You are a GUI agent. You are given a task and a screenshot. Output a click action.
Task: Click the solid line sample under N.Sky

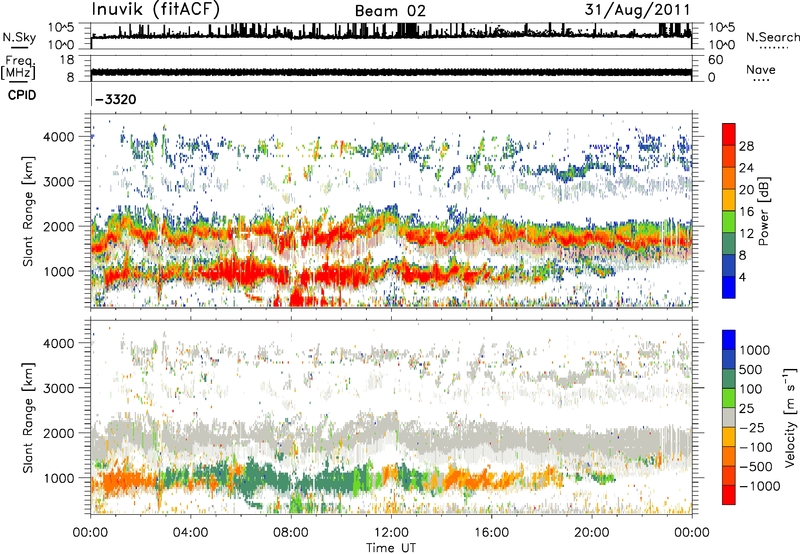tap(19, 47)
